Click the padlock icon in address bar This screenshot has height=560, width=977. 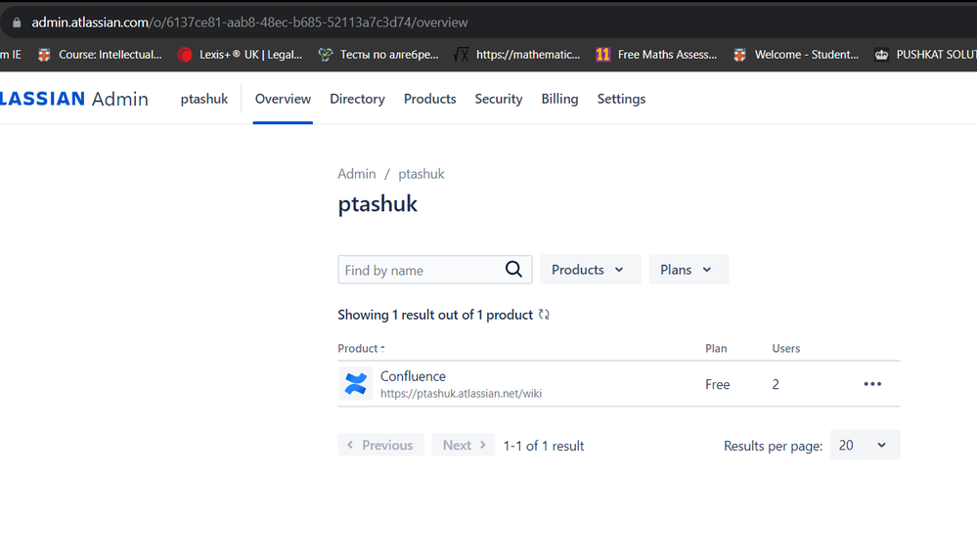17,22
